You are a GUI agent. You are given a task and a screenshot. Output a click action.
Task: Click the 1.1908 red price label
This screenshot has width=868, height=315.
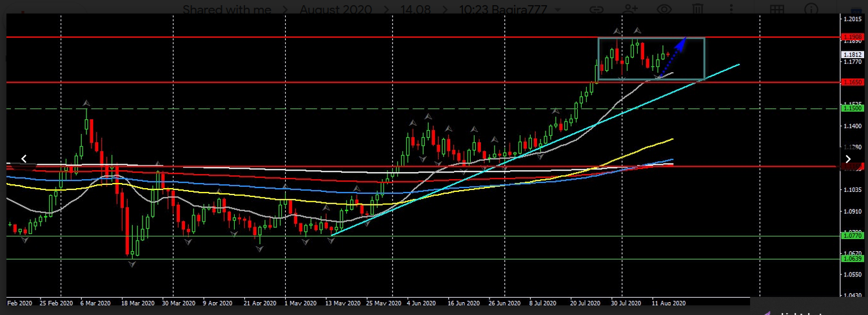(853, 37)
